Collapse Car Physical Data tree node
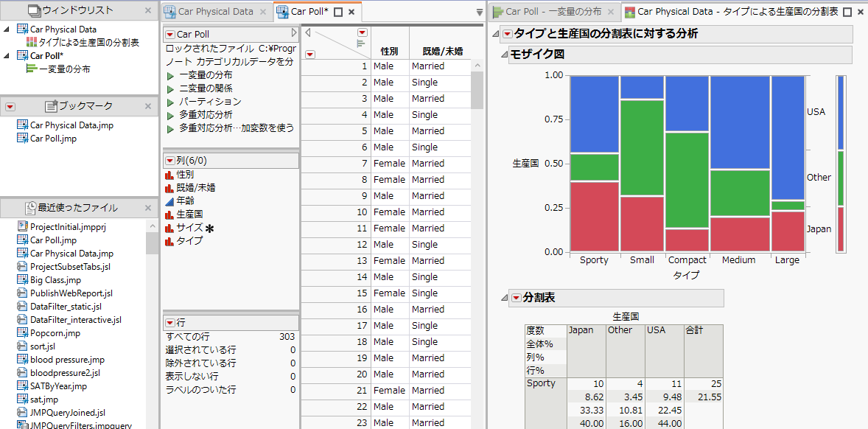Screen dimensions: 868x429 pos(7,29)
